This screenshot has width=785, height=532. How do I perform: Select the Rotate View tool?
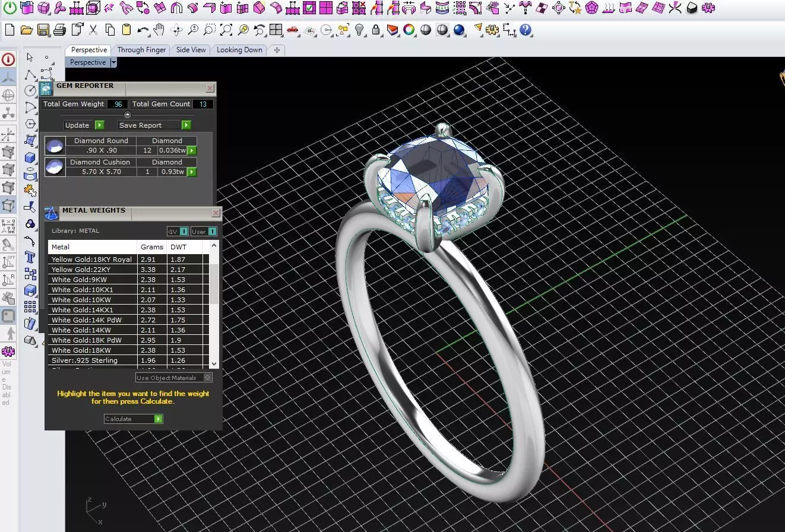coord(176,30)
